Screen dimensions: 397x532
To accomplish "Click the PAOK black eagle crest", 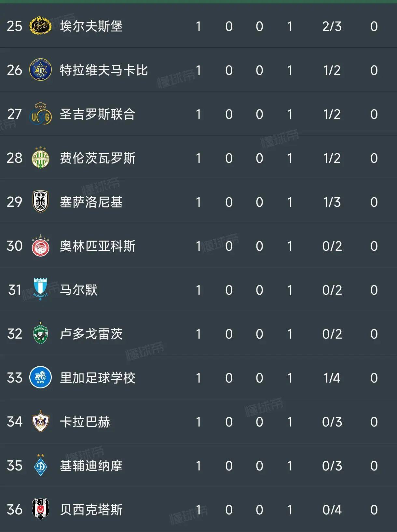I will tap(40, 202).
